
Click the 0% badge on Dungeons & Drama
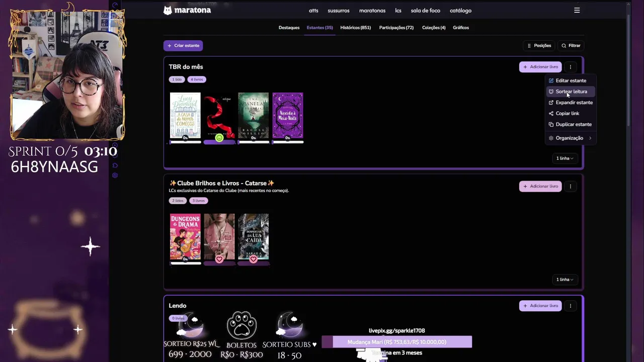point(185,259)
